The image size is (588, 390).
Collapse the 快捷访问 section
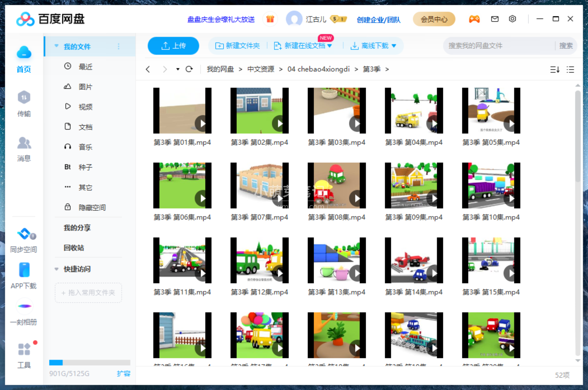[x=57, y=269]
